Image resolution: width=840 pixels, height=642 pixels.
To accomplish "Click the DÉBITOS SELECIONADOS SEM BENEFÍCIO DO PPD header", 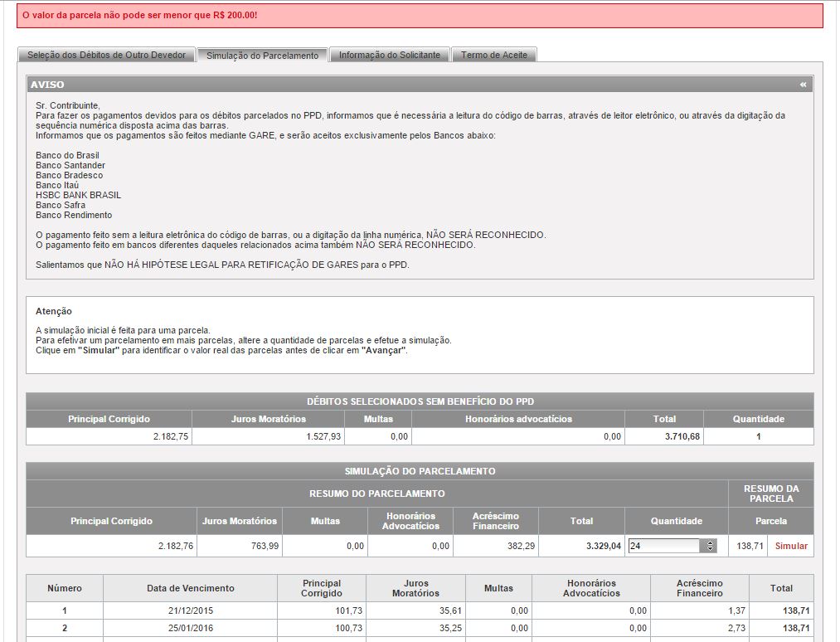I will tap(420, 401).
